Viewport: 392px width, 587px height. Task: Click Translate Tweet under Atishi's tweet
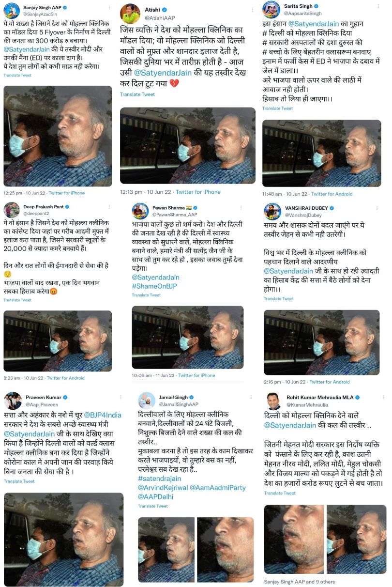[137, 94]
